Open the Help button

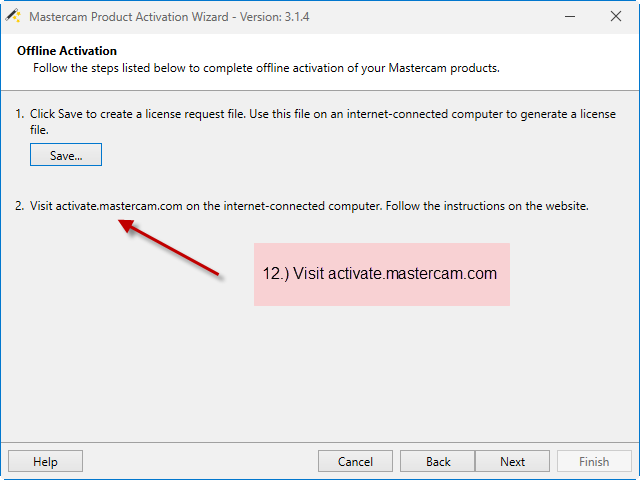[45, 462]
